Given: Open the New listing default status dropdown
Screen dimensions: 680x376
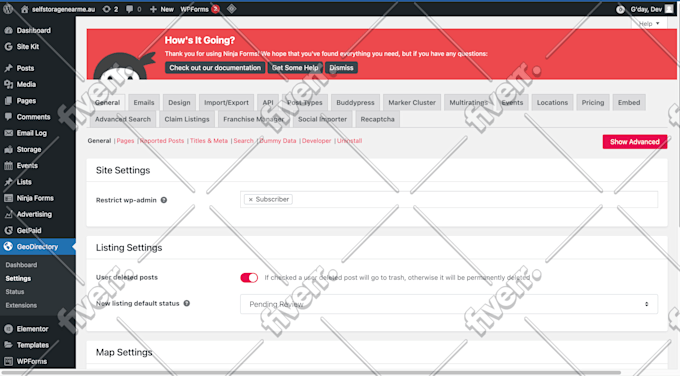Looking at the screenshot, I should [x=449, y=304].
